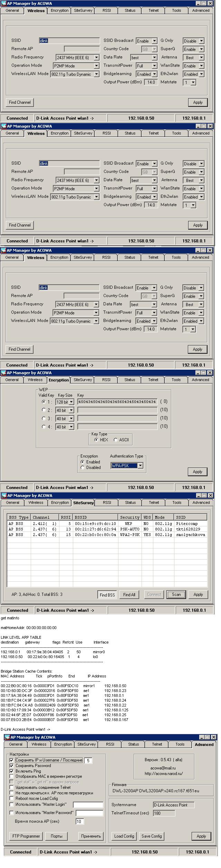Click the app icon in the Encryption window title bar
This screenshot has height=868, width=221.
coord(3,373)
